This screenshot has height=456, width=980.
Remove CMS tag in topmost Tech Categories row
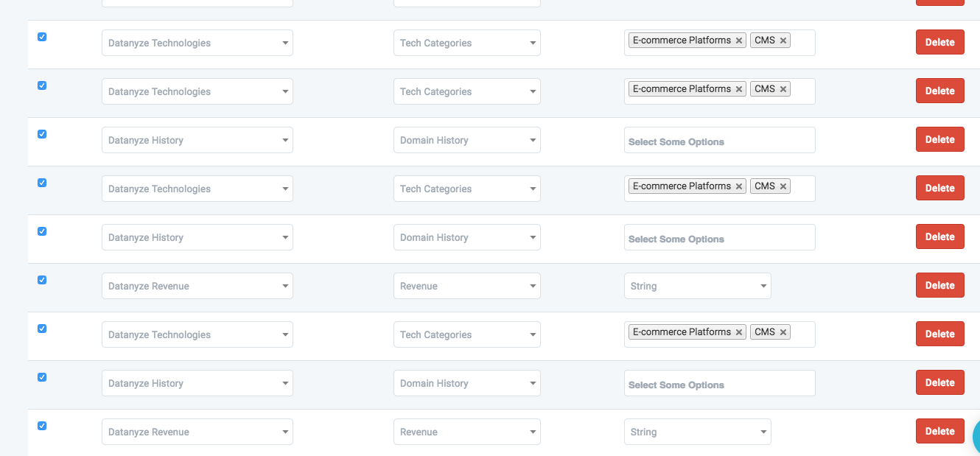click(783, 41)
